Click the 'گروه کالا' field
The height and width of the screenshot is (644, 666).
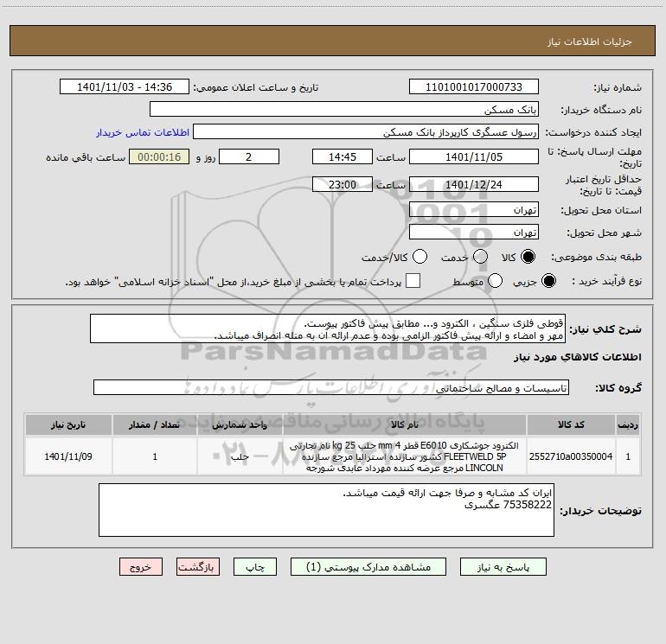[x=330, y=388]
